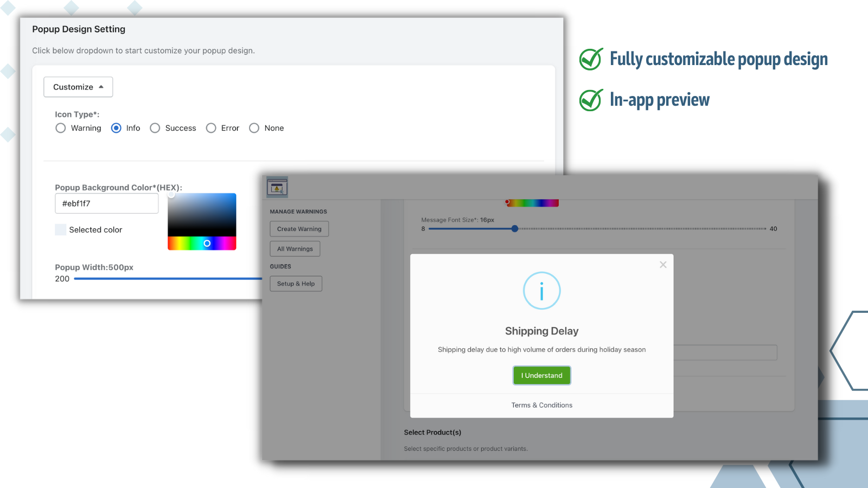Open the 'Terms & Conditions' link

541,405
